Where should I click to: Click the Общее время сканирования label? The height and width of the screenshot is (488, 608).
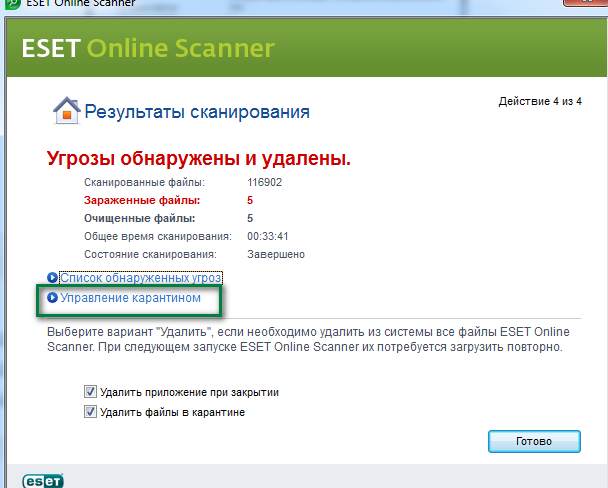tap(158, 236)
